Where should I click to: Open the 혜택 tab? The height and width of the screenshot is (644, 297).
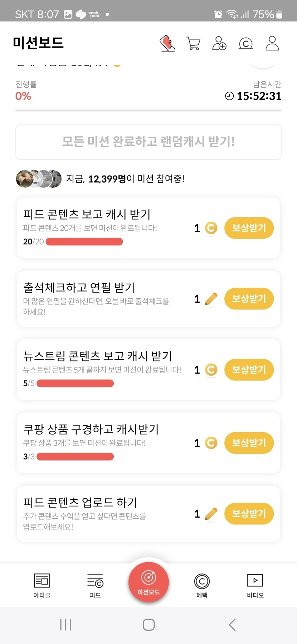[202, 585]
